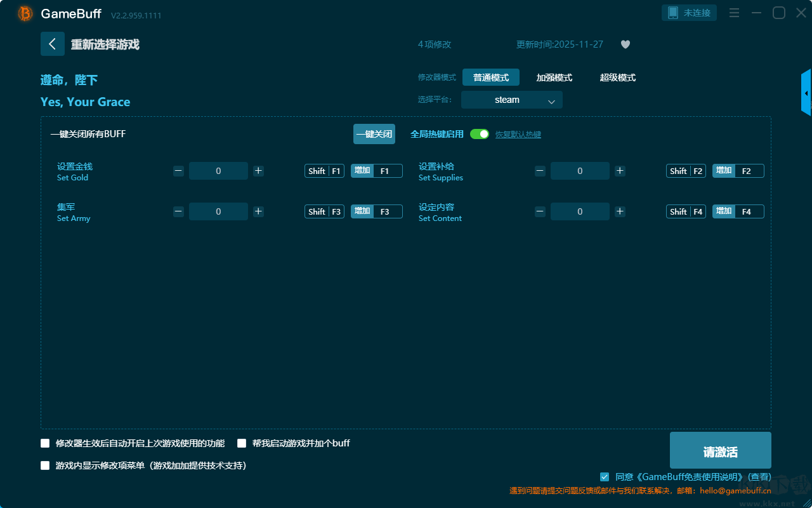This screenshot has width=812, height=508.
Task: Decrease Set Supplies with minus icon
Action: 540,171
